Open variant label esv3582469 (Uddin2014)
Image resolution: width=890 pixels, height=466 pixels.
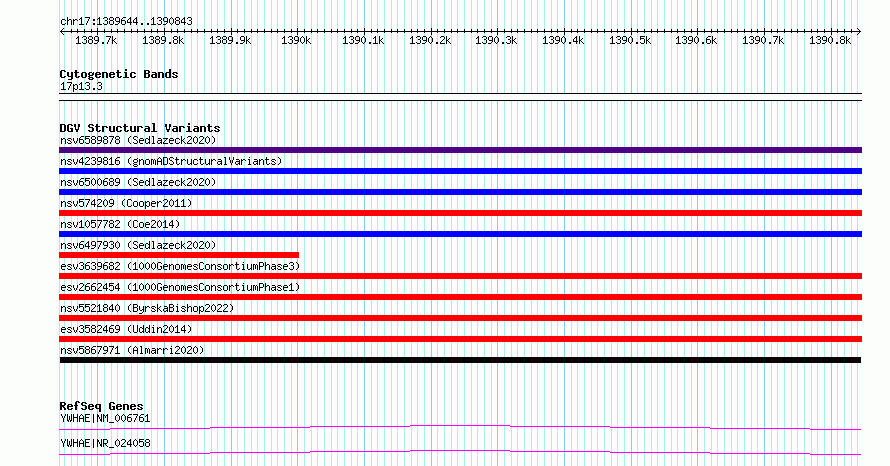pyautogui.click(x=126, y=329)
